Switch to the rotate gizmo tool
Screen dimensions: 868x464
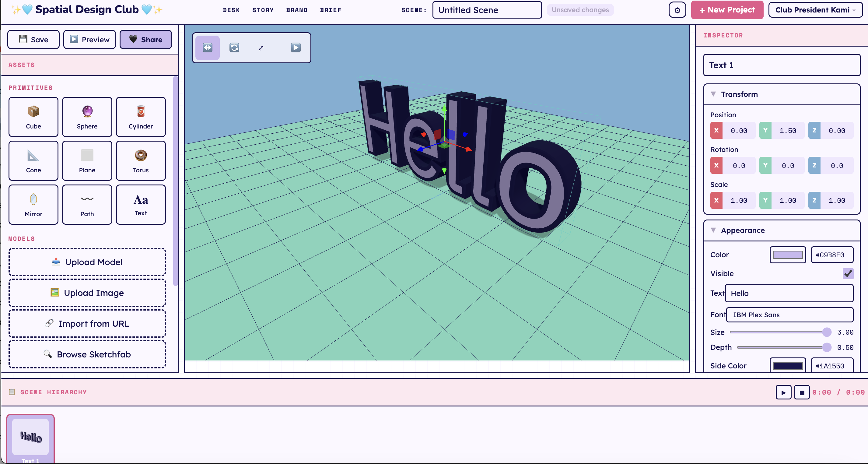click(234, 48)
